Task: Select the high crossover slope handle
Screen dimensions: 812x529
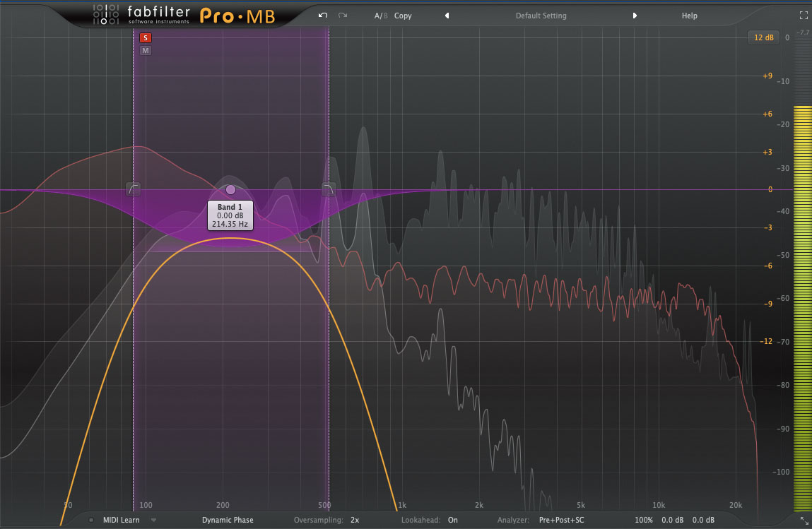Action: click(x=329, y=189)
